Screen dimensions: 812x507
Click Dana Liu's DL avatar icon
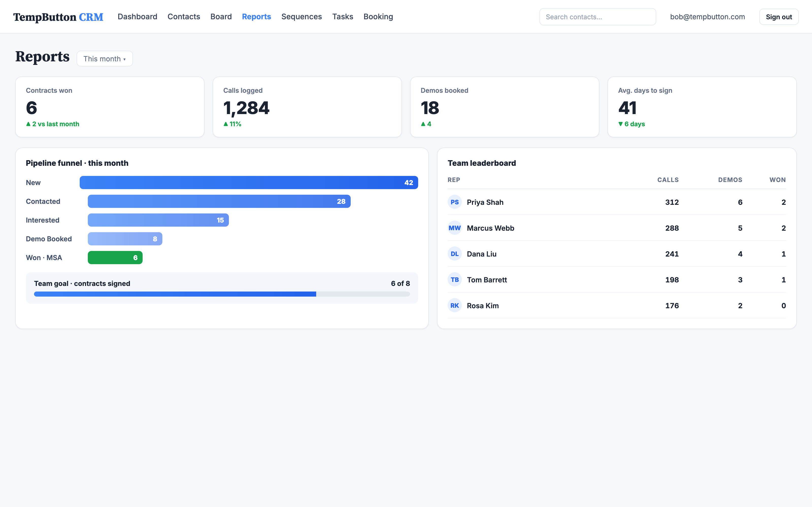pos(455,254)
